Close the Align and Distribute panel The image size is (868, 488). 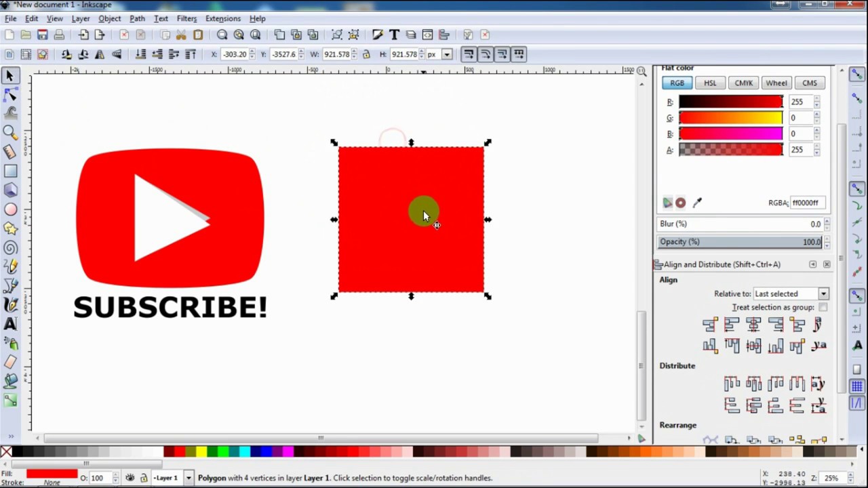pyautogui.click(x=827, y=264)
